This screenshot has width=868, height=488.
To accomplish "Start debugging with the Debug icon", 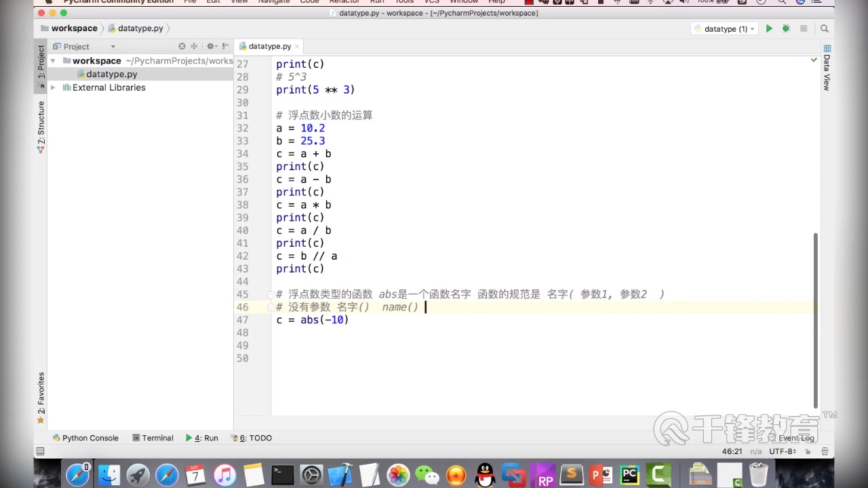I will click(785, 28).
